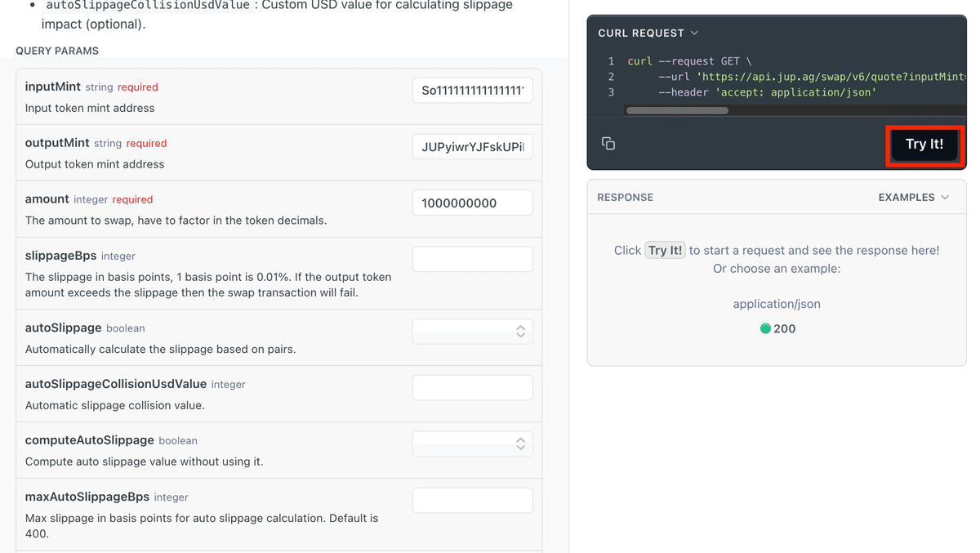
Task: Copy the cURL request code snippet
Action: tap(608, 142)
